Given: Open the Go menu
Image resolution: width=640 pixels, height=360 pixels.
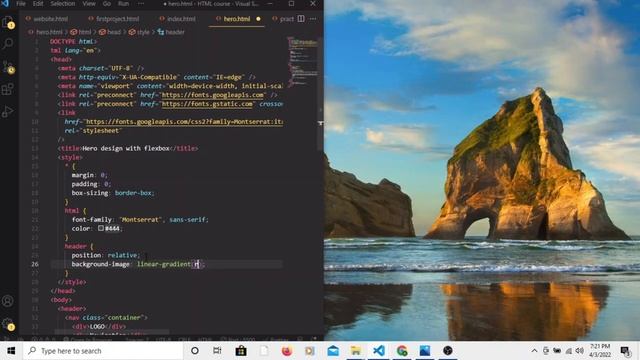Looking at the screenshot, I should (107, 4).
